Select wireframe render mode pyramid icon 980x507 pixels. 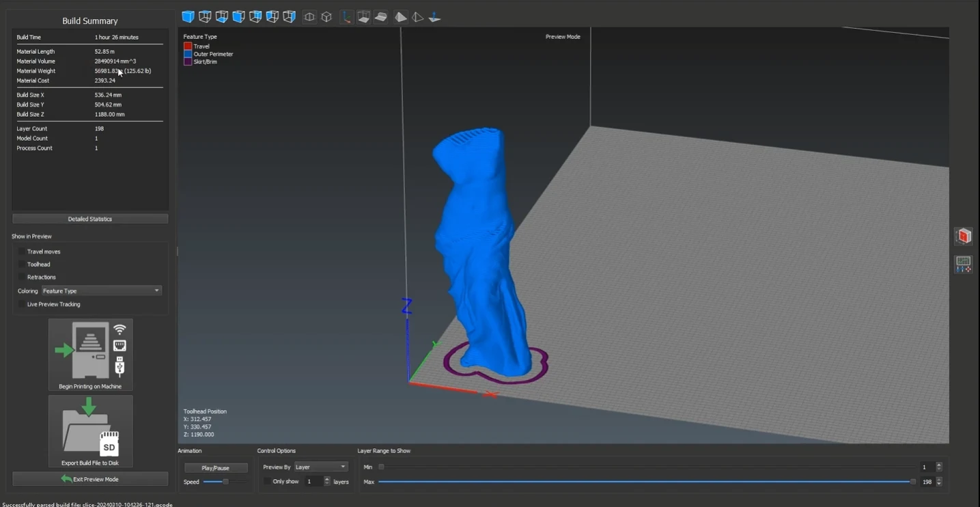coord(417,16)
